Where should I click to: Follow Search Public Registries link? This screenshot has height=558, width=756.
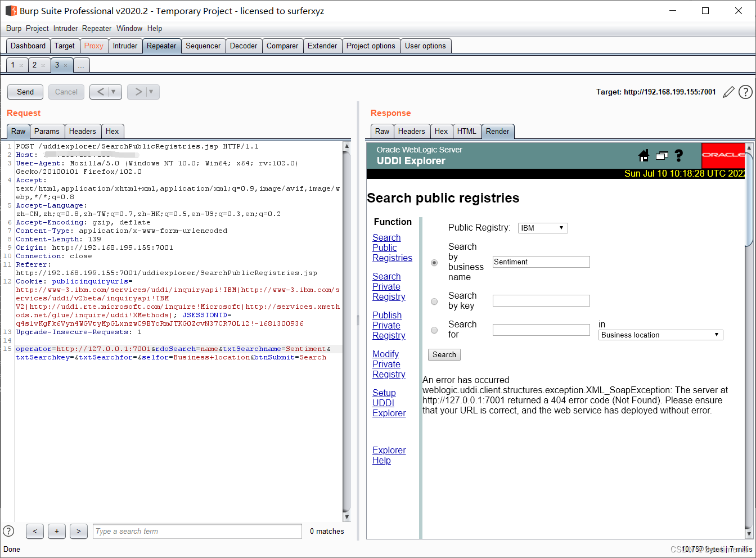(x=392, y=247)
